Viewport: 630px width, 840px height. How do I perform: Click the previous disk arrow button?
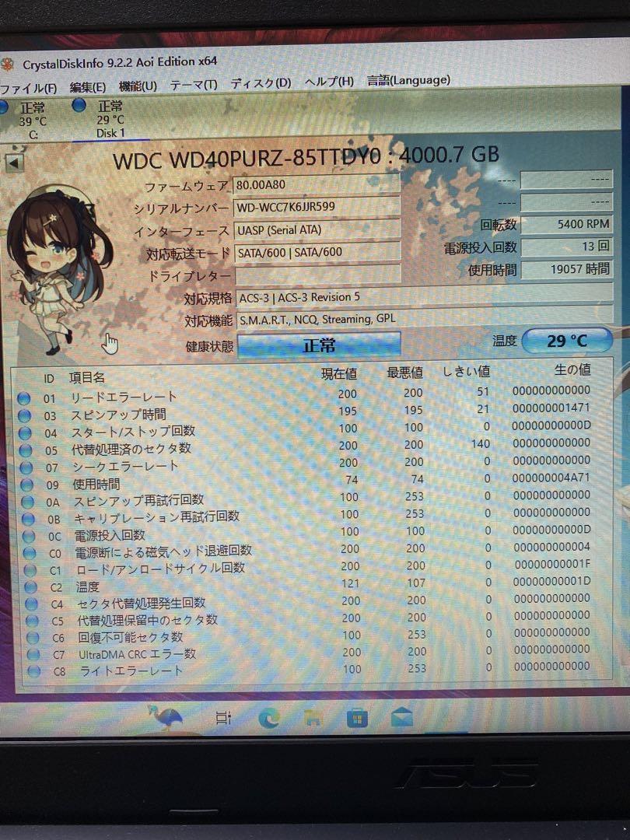tap(14, 163)
